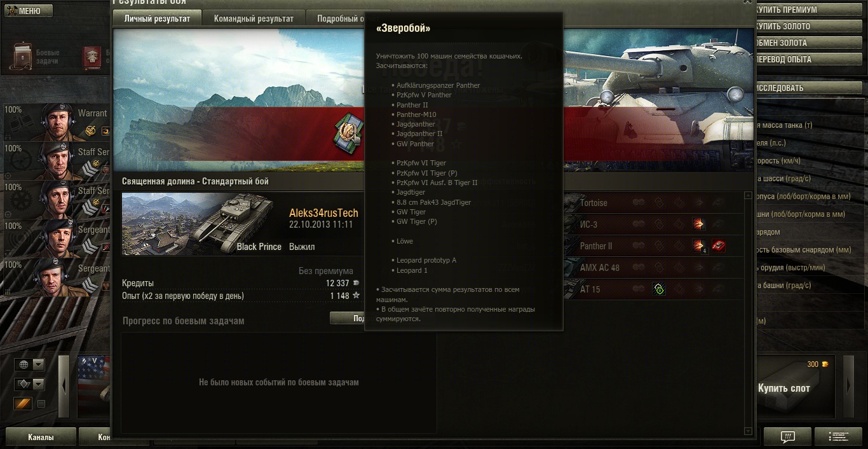Switch to the Командный результат tab
Viewport: 868px width, 449px height.
point(254,18)
